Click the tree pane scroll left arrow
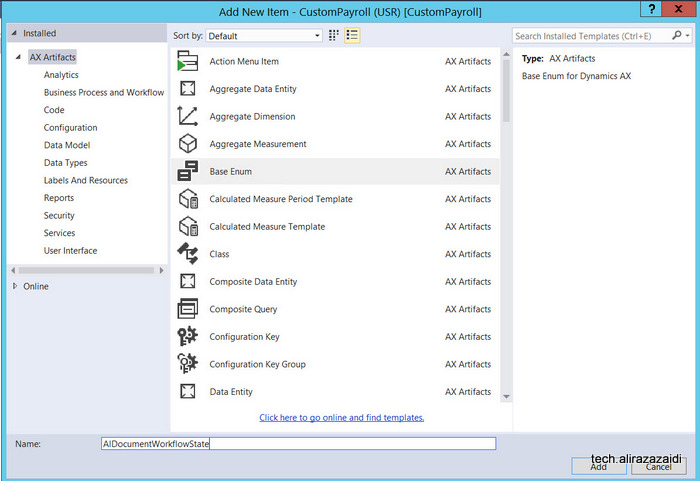 pyautogui.click(x=13, y=270)
